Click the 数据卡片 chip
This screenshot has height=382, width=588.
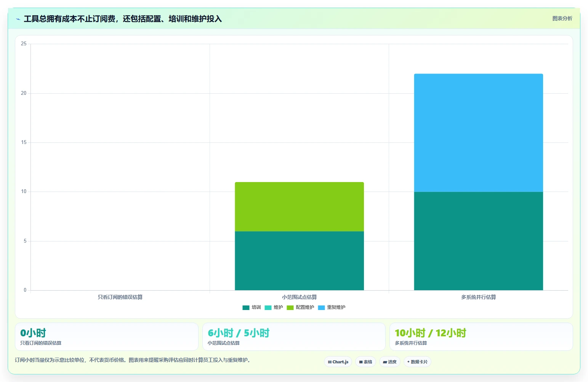coord(417,362)
